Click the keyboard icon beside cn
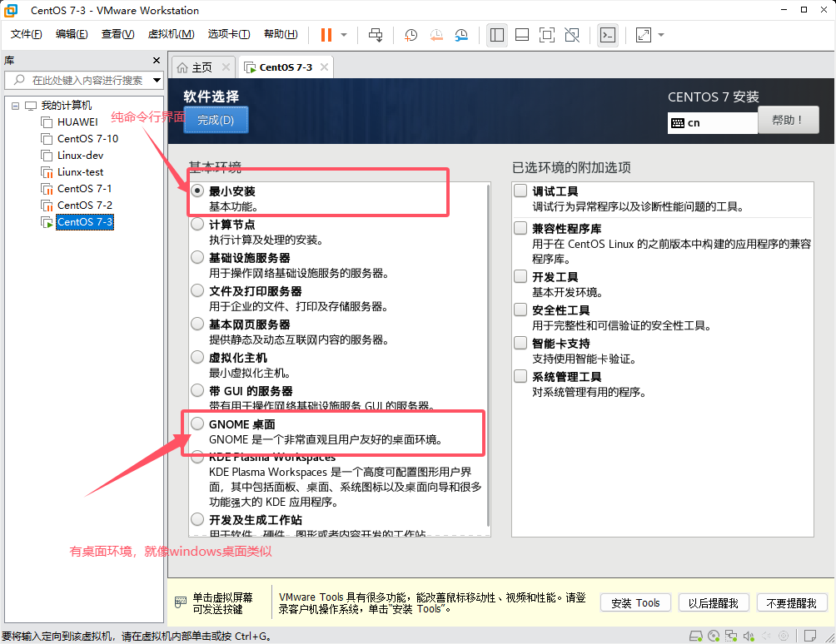The height and width of the screenshot is (644, 836). [678, 123]
